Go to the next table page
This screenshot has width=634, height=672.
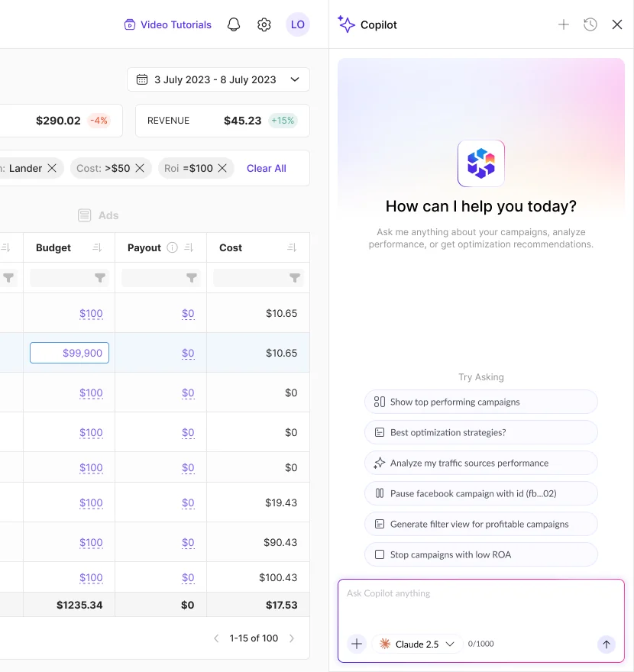[292, 638]
